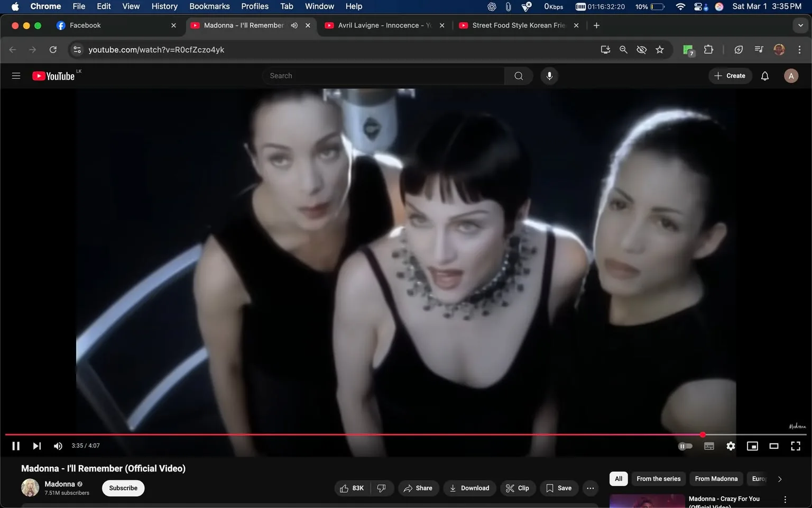Mute the video volume
This screenshot has width=812, height=508.
coord(58,446)
